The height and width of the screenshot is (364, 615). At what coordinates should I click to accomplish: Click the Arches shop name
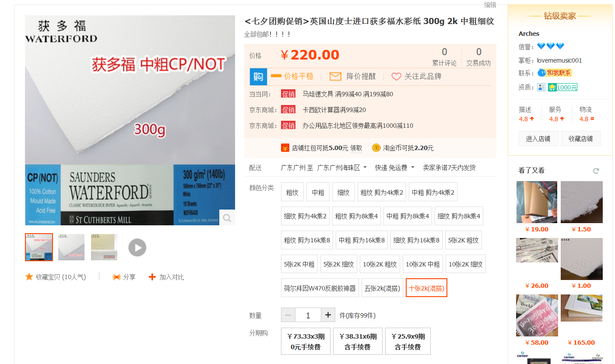pos(529,34)
